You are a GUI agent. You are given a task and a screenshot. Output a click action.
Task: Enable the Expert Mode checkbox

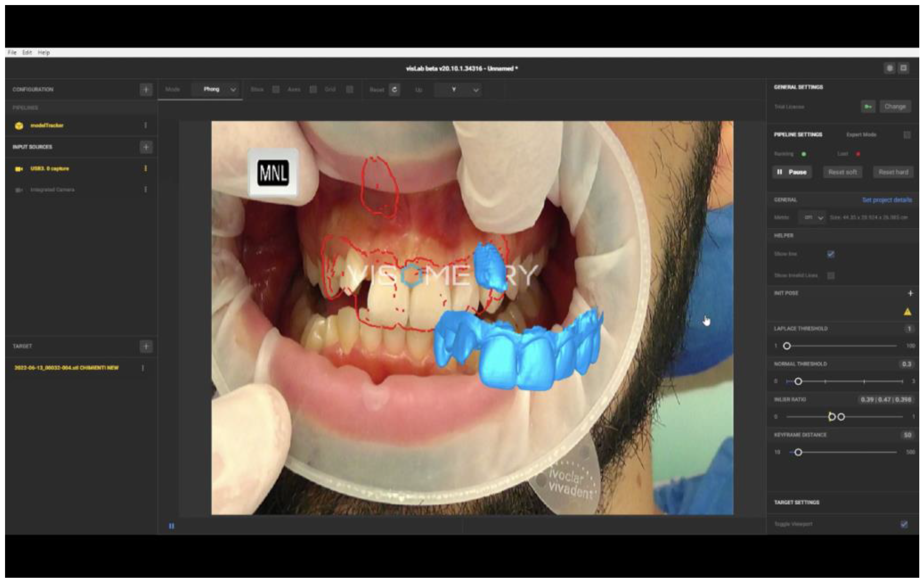(907, 135)
